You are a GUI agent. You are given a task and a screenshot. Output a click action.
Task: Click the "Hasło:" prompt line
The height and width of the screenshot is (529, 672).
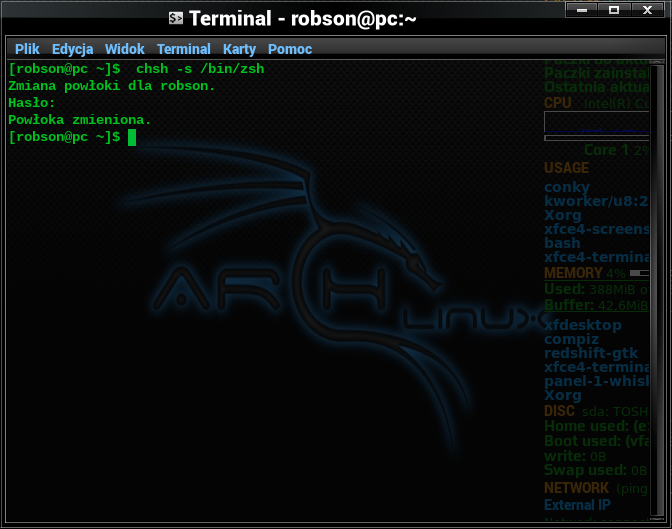[x=32, y=103]
